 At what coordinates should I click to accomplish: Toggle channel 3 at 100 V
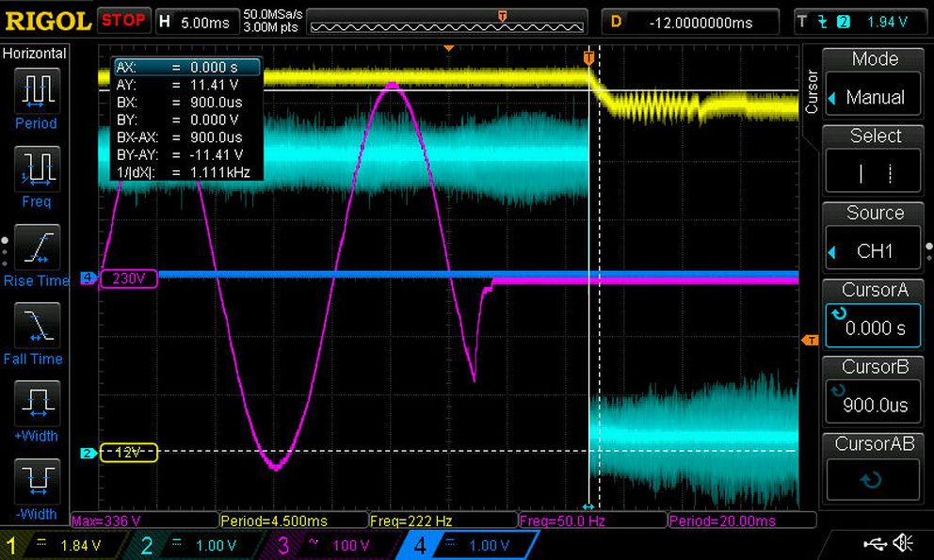pyautogui.click(x=330, y=545)
